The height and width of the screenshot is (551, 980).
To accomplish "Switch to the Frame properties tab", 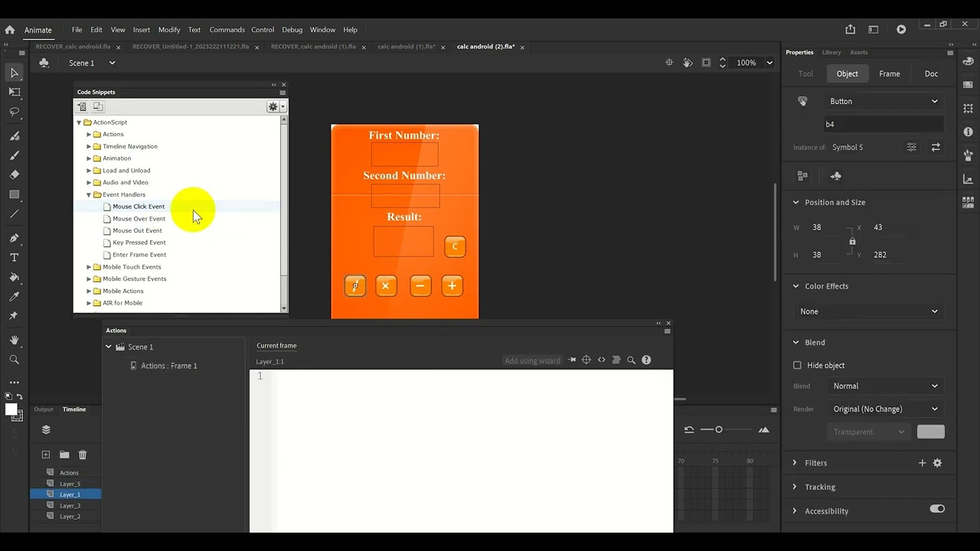I will tap(890, 73).
